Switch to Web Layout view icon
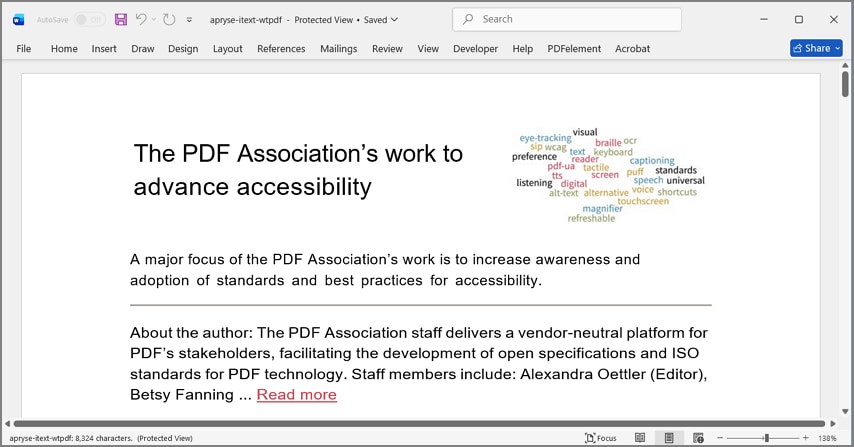854x447 pixels. (698, 438)
